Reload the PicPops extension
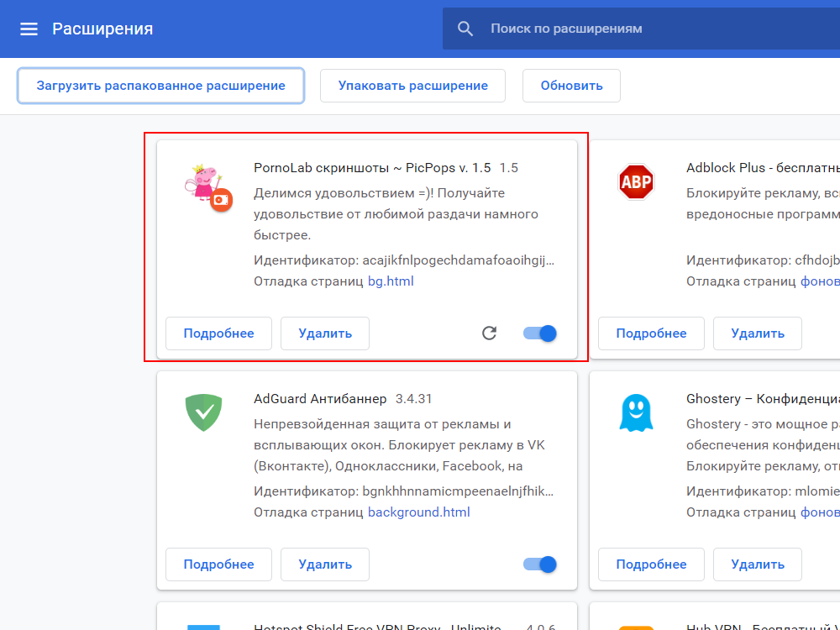 click(489, 333)
